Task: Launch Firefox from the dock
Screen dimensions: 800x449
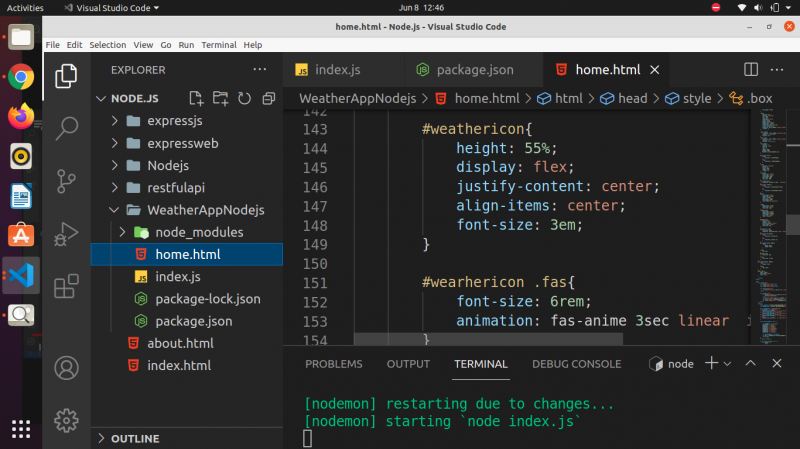Action: tap(21, 116)
